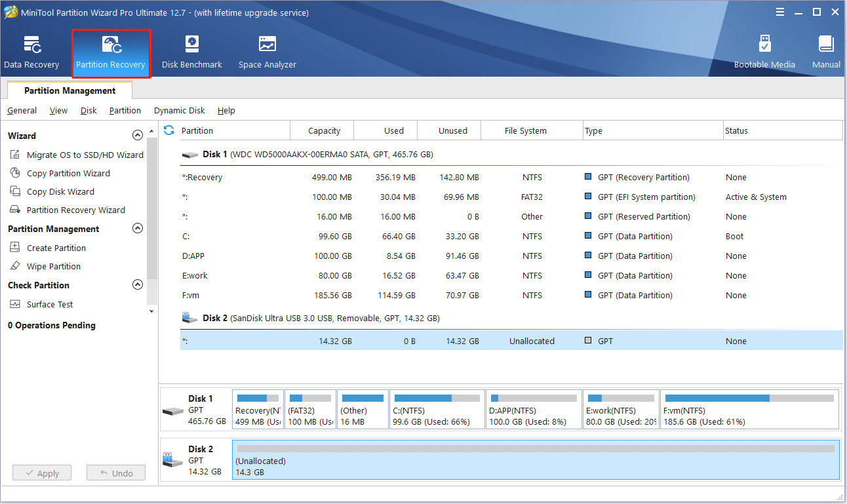The height and width of the screenshot is (504, 847).
Task: Open Disk Benchmark
Action: point(192,52)
